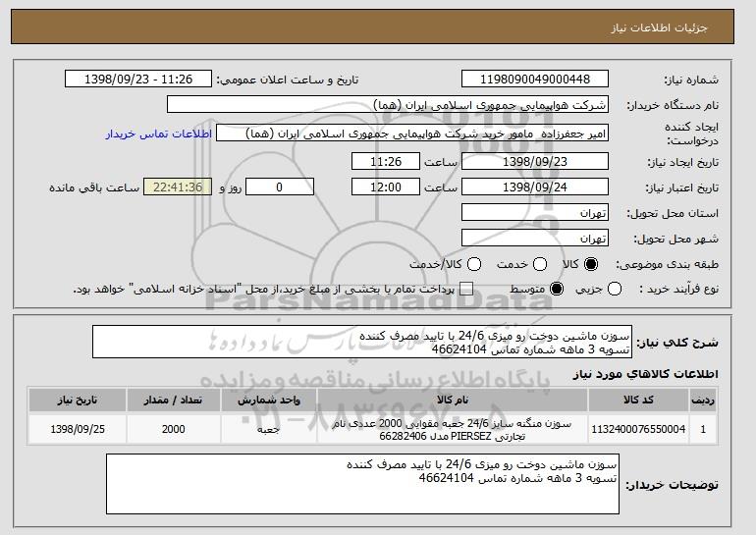Click the شرح کلی نیاز text box
Image resolution: width=756 pixels, height=535 pixels.
click(x=362, y=342)
